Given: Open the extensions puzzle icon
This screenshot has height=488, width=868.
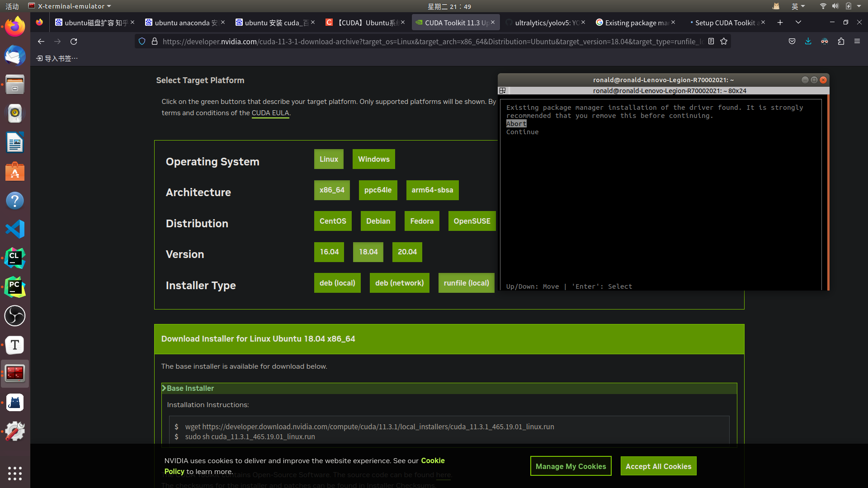Looking at the screenshot, I should (x=841, y=42).
